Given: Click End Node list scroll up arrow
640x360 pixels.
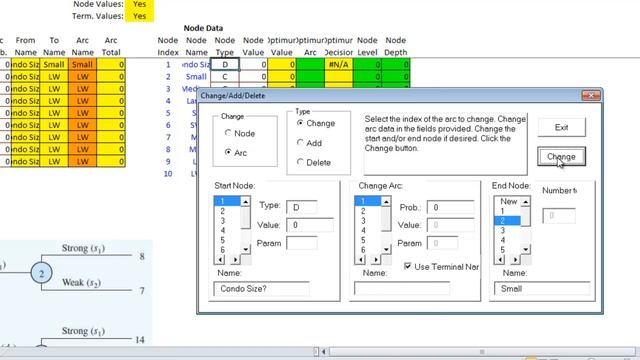Looking at the screenshot, I should (526, 202).
